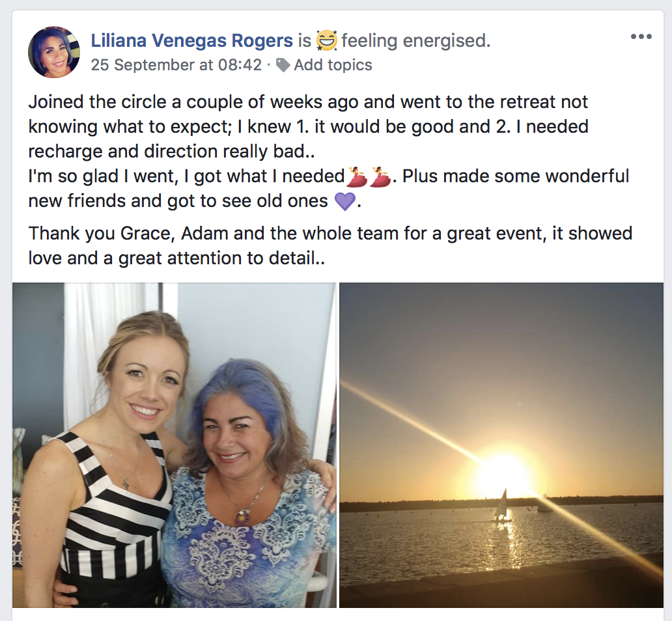Image resolution: width=672 pixels, height=621 pixels.
Task: Select the 'feeling energised' status text
Action: pyautogui.click(x=415, y=41)
